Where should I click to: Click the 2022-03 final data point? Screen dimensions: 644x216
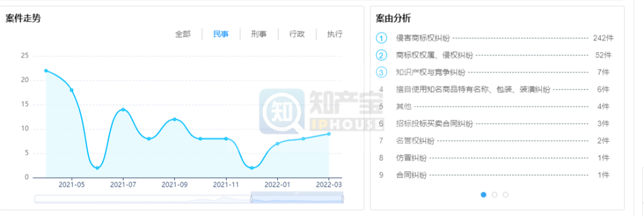(329, 134)
